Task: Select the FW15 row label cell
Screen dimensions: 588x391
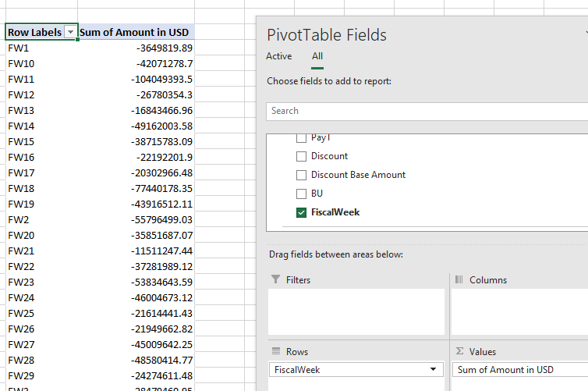Action: 39,141
